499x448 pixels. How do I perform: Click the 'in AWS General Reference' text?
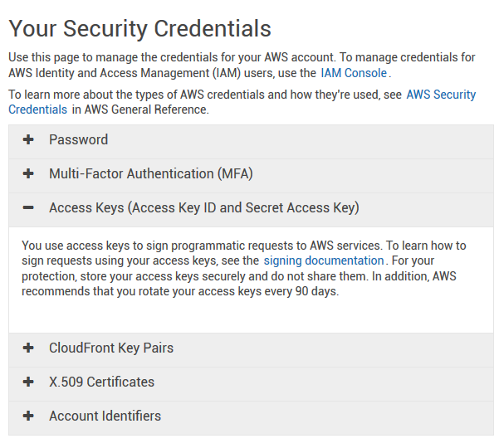tap(141, 110)
